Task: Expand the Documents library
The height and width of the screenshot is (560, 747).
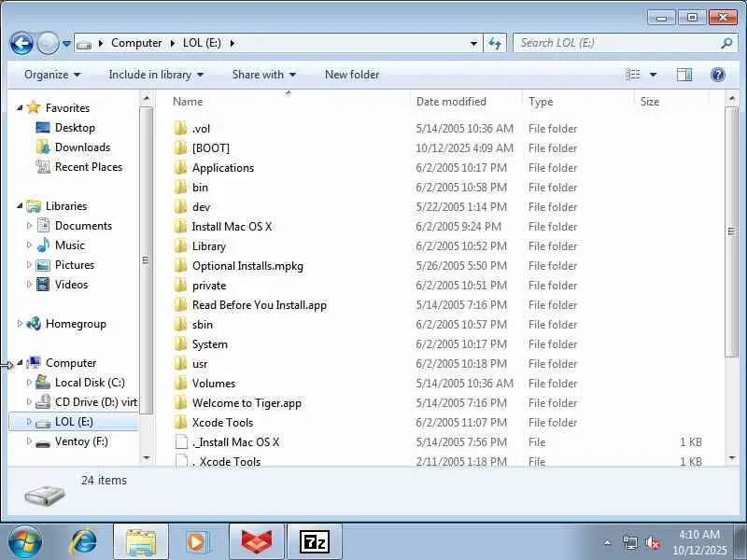Action: coord(29,226)
